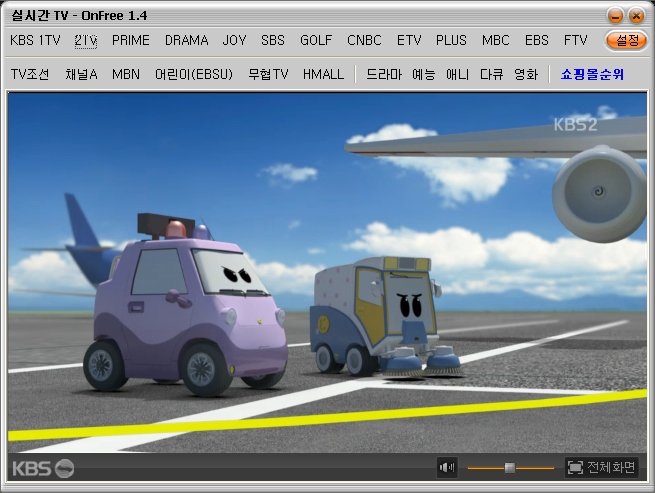This screenshot has height=493, width=655.
Task: Open the 쇼핑몰순위 shopping ranking link
Action: (x=592, y=74)
